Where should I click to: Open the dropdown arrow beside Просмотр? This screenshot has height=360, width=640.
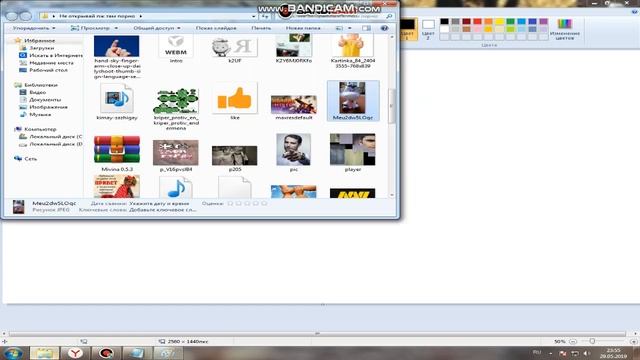click(116, 28)
